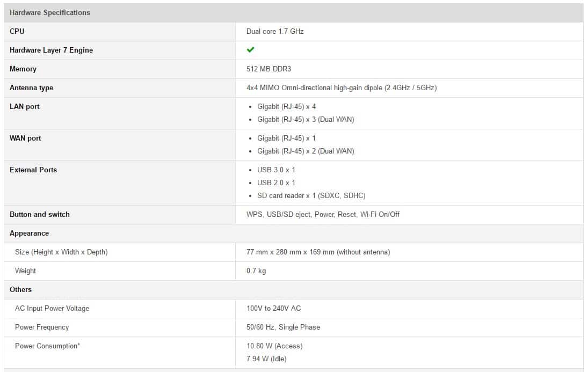588x372 pixels.
Task: Click the 'Button and switch' label
Action: click(40, 214)
